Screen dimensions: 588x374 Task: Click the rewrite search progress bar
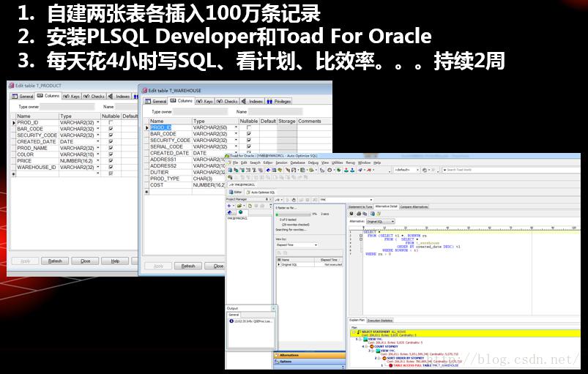pyautogui.click(x=293, y=214)
